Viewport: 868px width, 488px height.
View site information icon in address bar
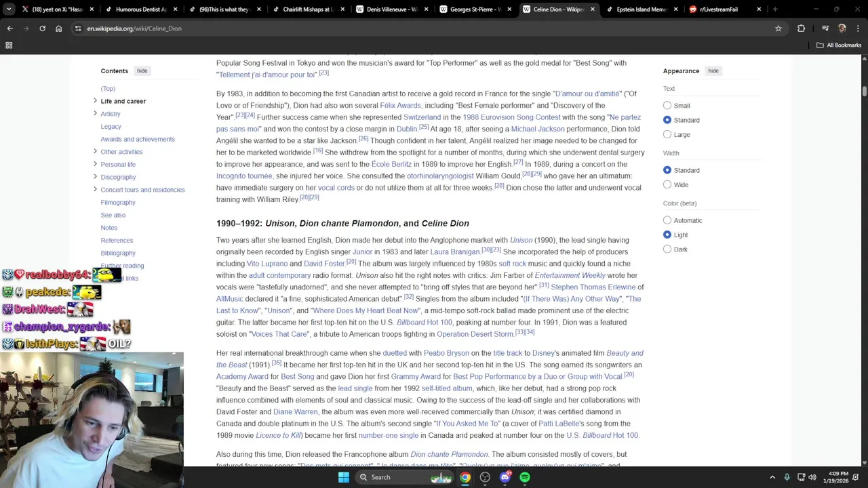pyautogui.click(x=78, y=28)
